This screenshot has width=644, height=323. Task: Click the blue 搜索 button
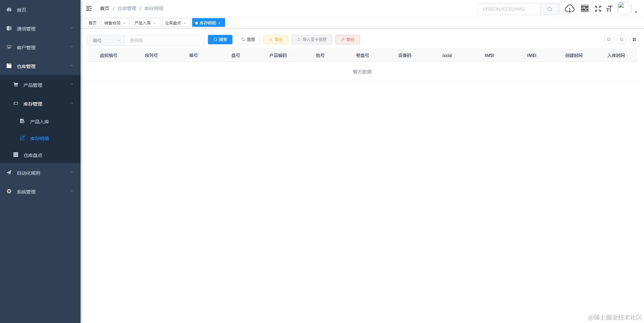220,40
